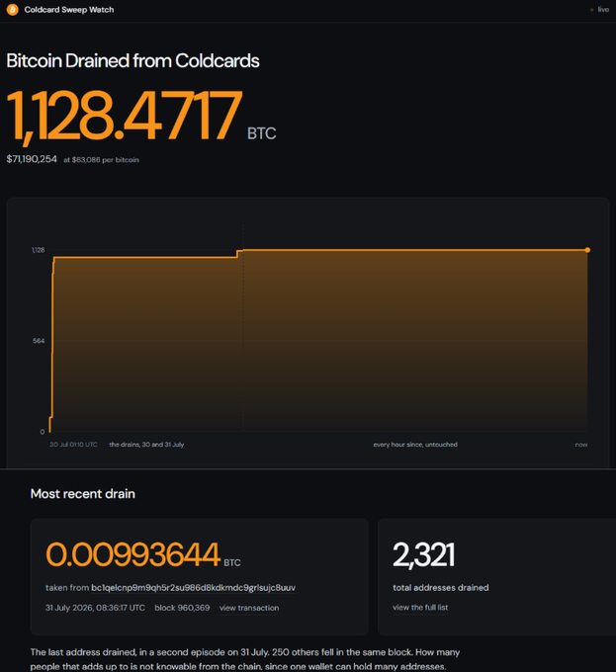Image resolution: width=616 pixels, height=672 pixels.
Task: Click the $71,190,254 dollar value
Action: pyautogui.click(x=32, y=159)
